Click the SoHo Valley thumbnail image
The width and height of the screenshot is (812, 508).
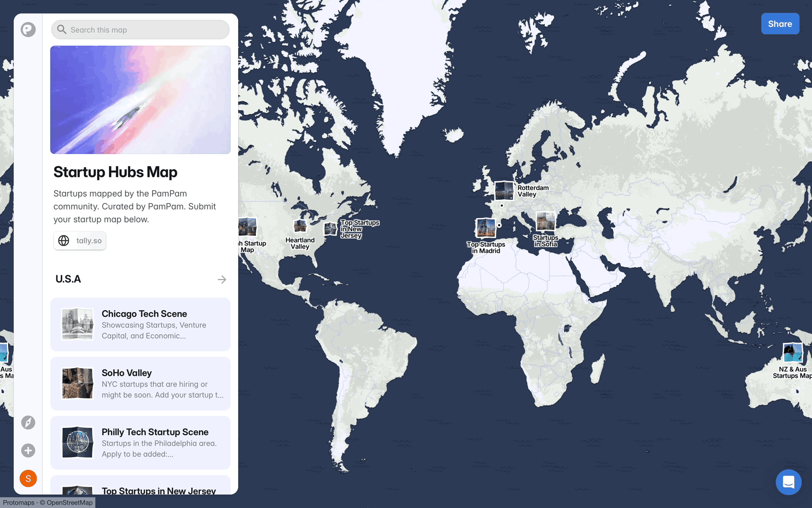tap(77, 384)
